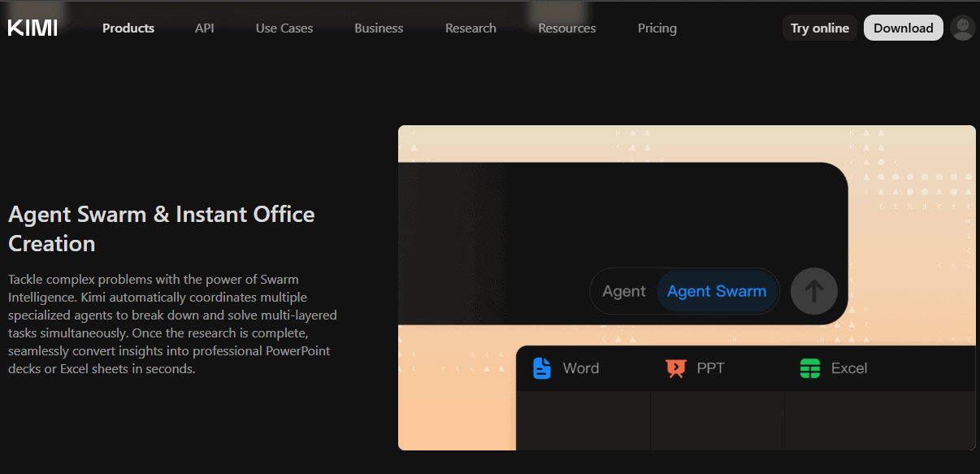Open the Resources menu
The width and height of the screenshot is (980, 474).
point(567,28)
